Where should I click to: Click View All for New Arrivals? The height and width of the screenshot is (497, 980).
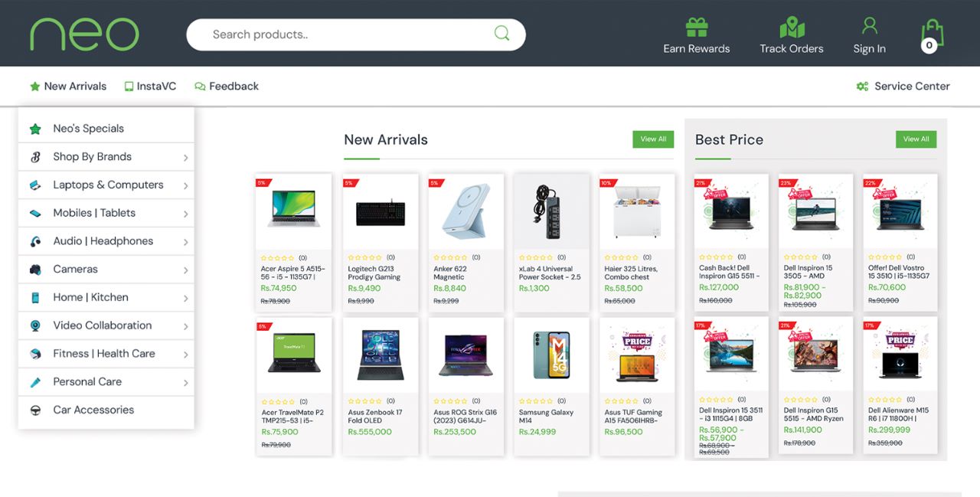coord(653,139)
